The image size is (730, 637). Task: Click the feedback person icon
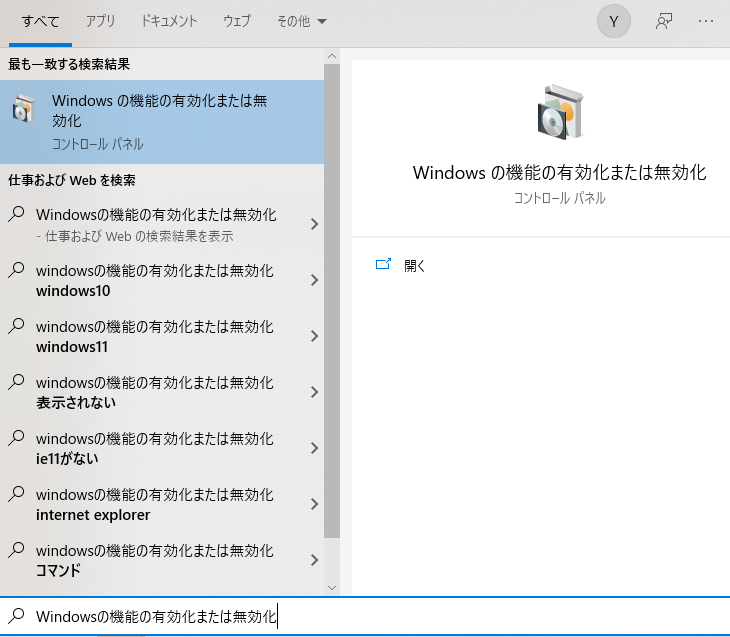[x=663, y=21]
